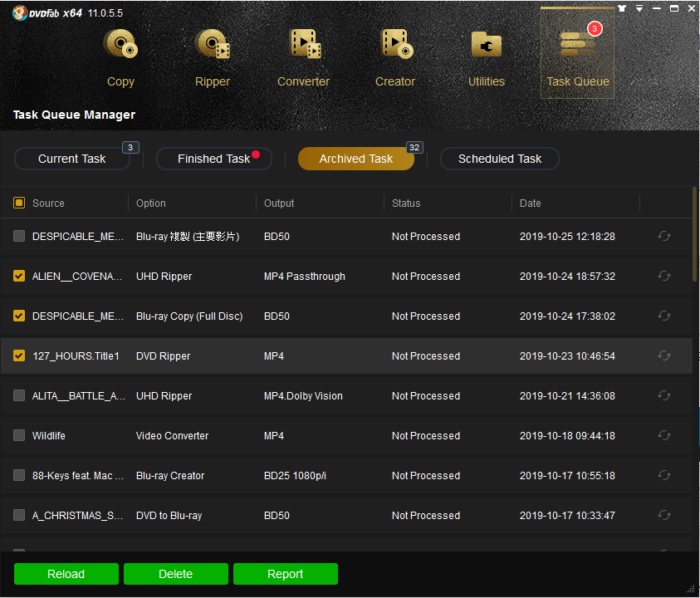Click the restore icon for the Blu-ray Copy (Full Disc) row
Image resolution: width=700 pixels, height=598 pixels.
pyautogui.click(x=664, y=316)
